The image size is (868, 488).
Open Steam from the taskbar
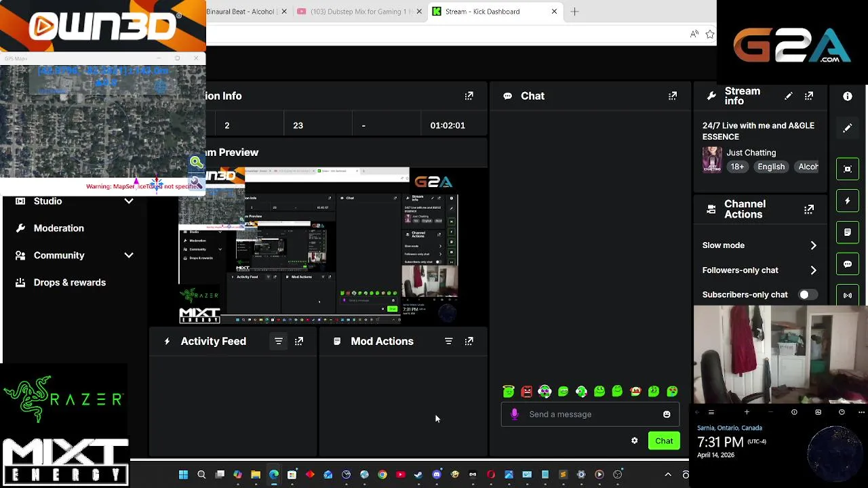point(418,475)
